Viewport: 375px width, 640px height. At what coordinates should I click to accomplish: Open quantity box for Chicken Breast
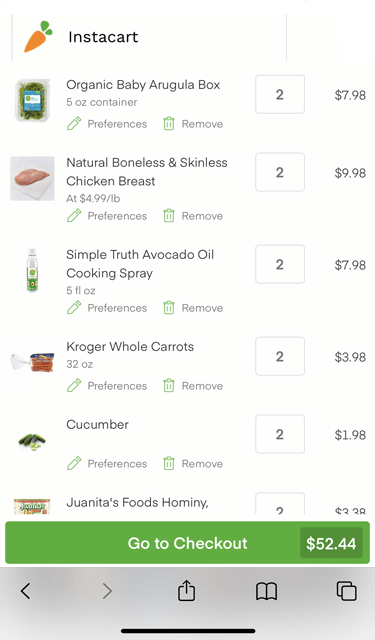280,172
